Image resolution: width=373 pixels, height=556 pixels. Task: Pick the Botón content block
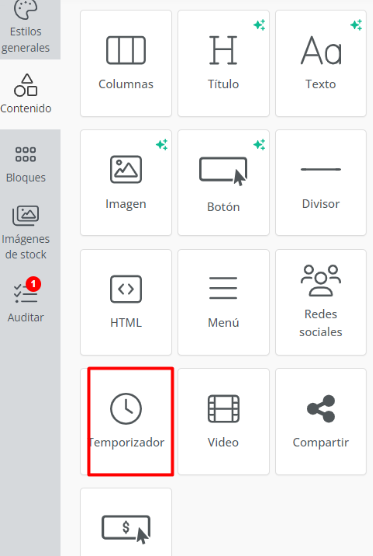[223, 183]
